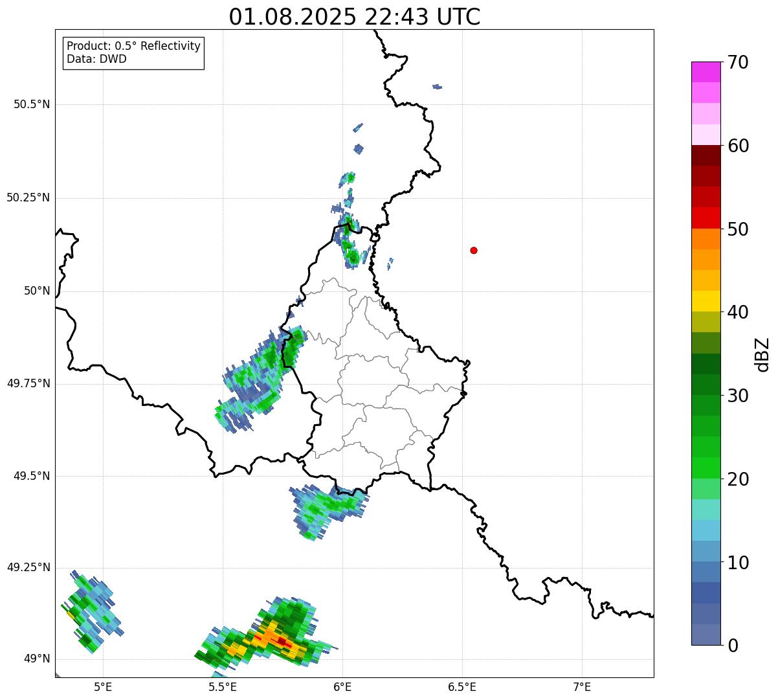The width and height of the screenshot is (778, 700).
Task: Click the dBZ colorbar axis label
Action: click(x=762, y=354)
